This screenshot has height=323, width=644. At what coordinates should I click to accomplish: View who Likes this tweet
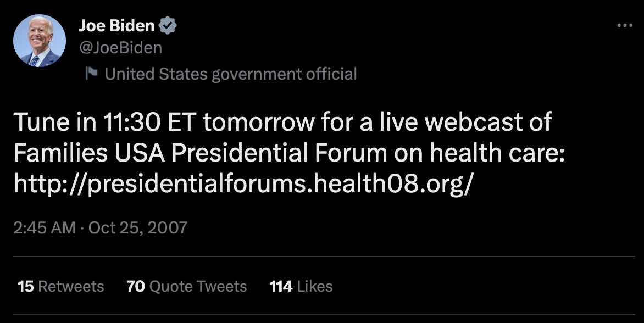(315, 286)
